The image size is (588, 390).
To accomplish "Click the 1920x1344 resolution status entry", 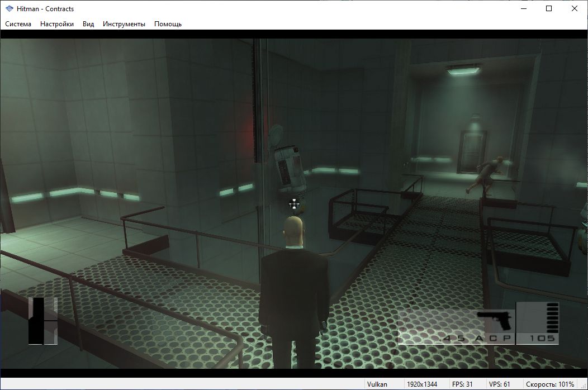I will coord(422,384).
